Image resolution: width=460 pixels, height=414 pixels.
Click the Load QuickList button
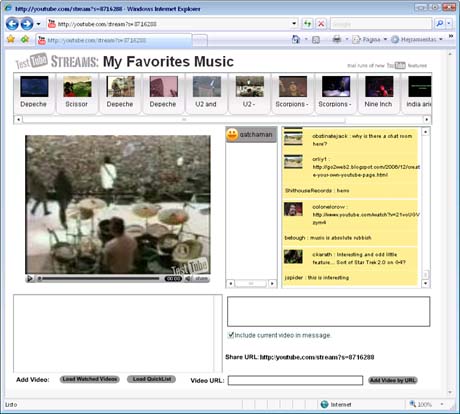point(152,379)
